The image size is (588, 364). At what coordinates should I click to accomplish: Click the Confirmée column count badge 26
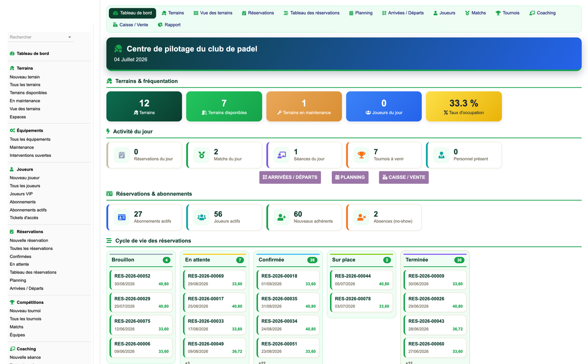(312, 260)
